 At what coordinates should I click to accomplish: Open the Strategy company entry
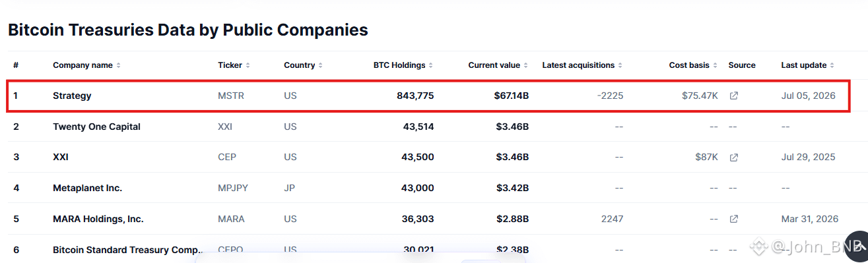tap(72, 96)
